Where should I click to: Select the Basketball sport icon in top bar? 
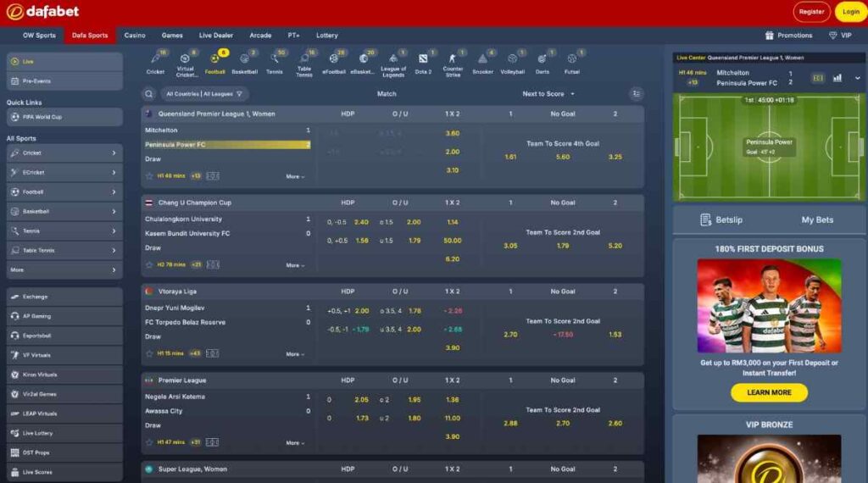tap(245, 63)
